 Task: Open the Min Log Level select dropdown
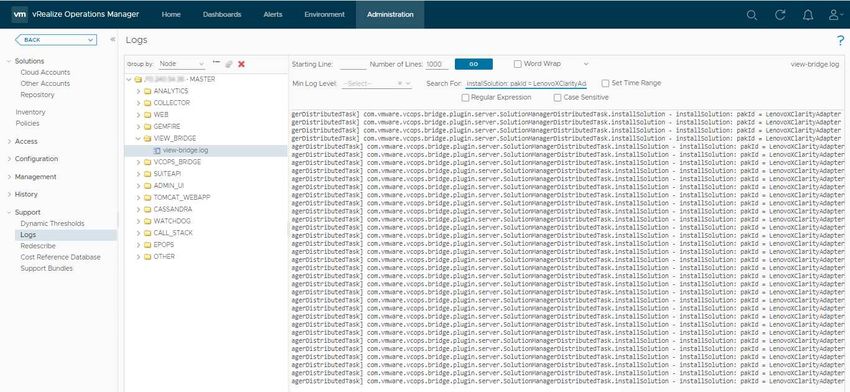coord(377,83)
